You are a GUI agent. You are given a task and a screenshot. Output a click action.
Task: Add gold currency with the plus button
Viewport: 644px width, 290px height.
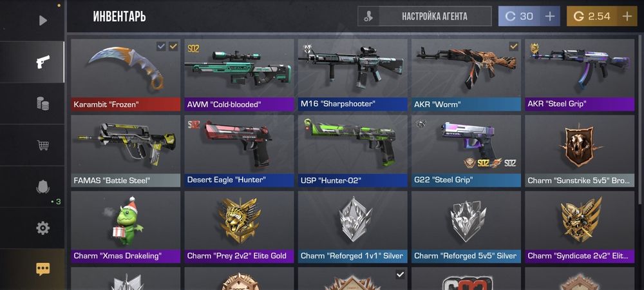click(x=627, y=16)
